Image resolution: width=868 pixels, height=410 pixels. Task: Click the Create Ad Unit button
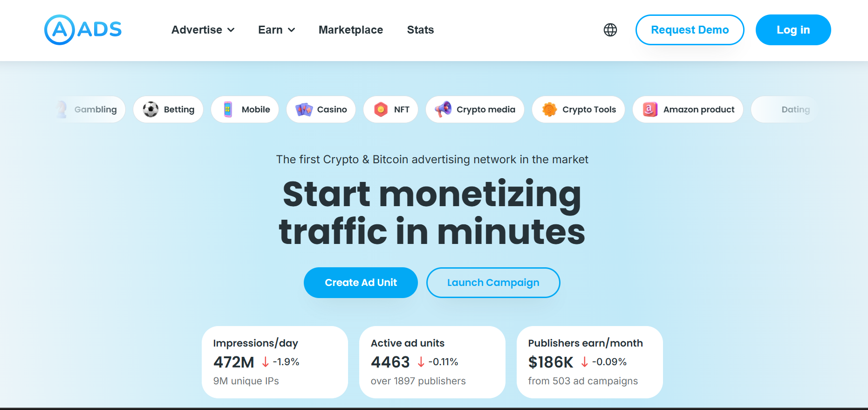(361, 282)
